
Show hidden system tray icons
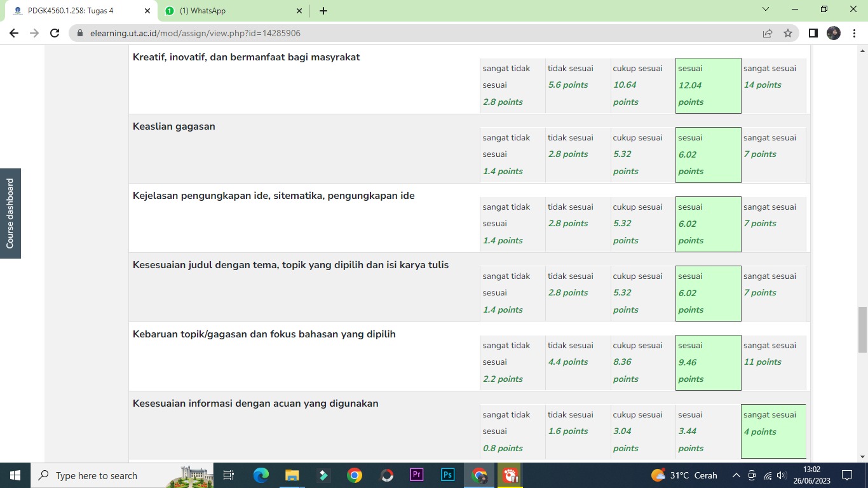click(x=736, y=475)
